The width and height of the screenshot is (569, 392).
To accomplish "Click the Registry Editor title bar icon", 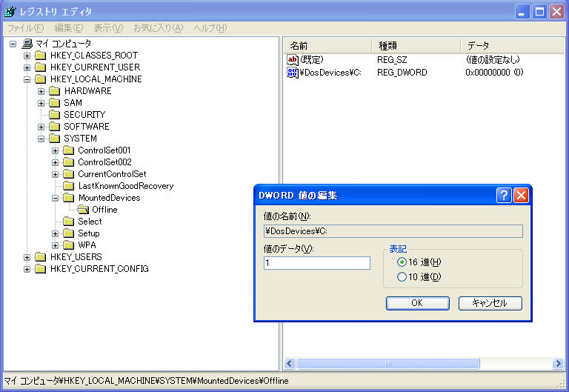I will click(10, 12).
